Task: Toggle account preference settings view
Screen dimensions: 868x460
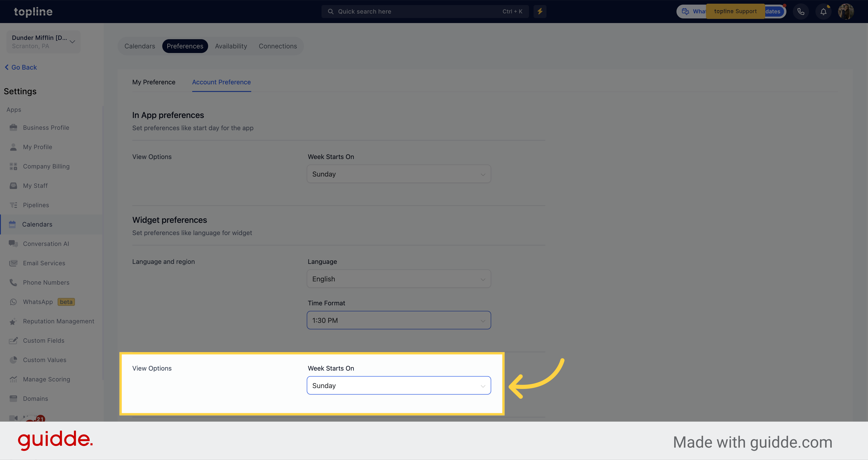Action: coord(221,82)
